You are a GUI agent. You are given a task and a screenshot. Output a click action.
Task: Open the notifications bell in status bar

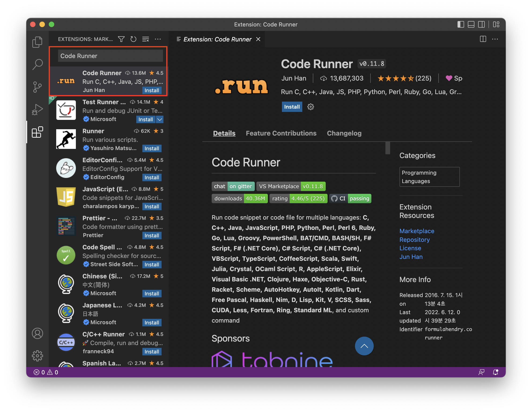[495, 372]
